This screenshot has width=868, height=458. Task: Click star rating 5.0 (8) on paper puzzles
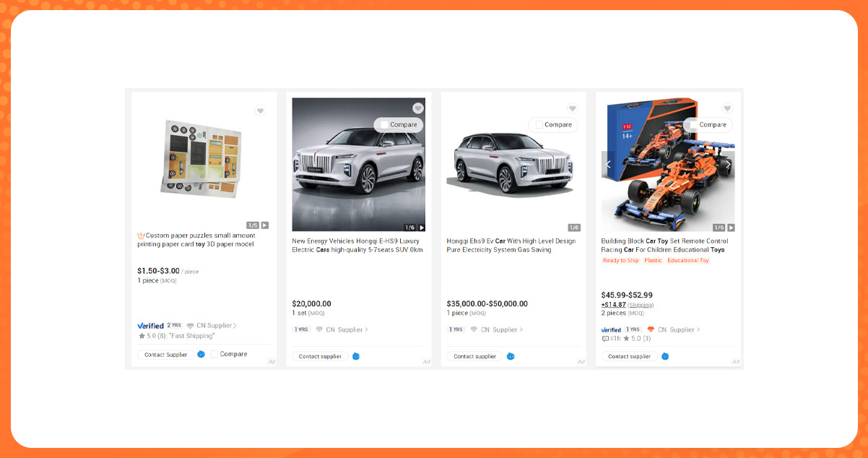click(152, 336)
